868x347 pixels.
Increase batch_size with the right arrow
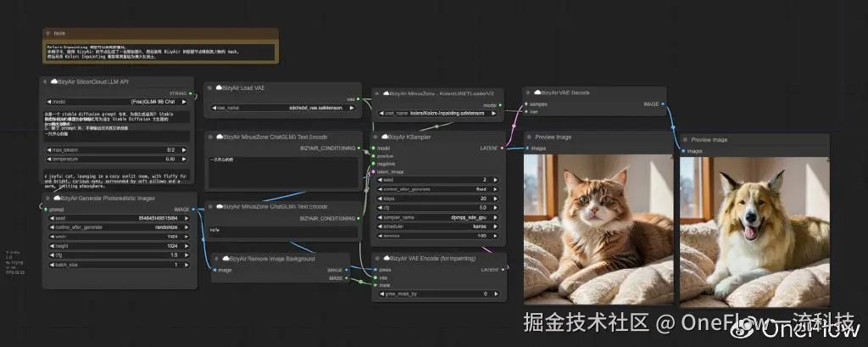(x=186, y=265)
